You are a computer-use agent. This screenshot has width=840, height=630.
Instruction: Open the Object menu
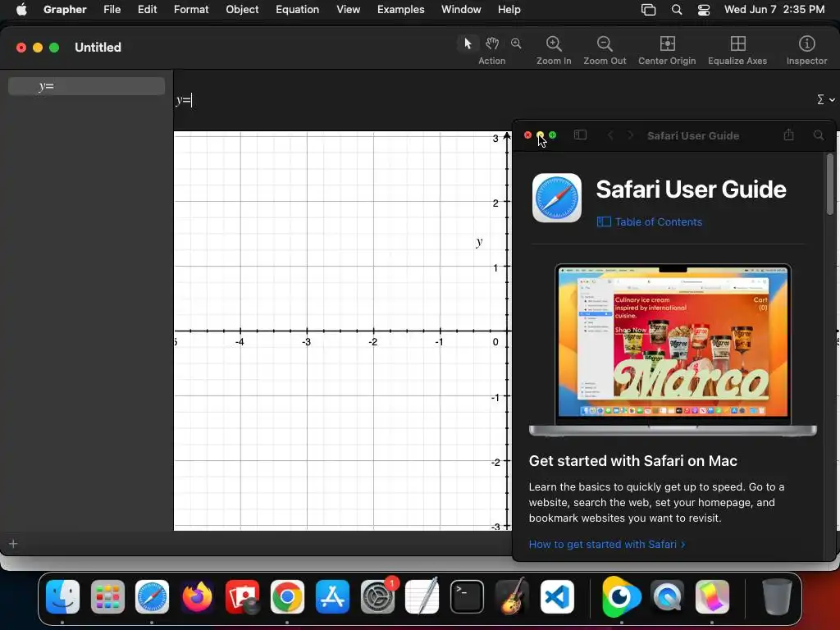[x=242, y=9]
